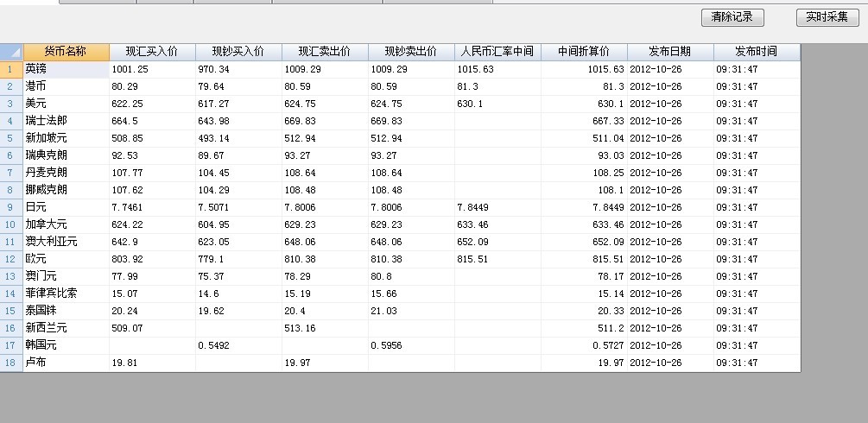Select the 779.1 cell
Viewport: 868px width, 423px height.
click(x=238, y=259)
